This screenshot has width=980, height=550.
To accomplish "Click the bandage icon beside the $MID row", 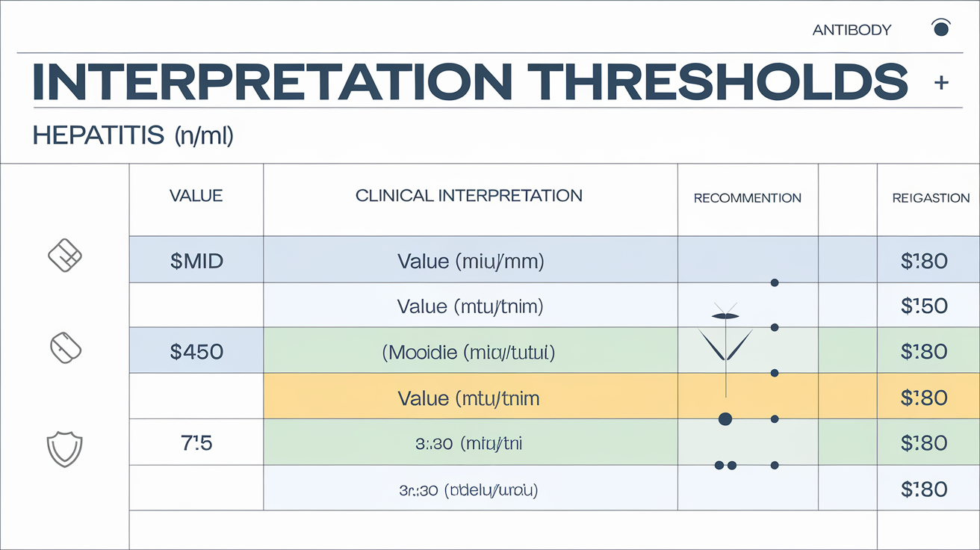I will click(x=64, y=256).
